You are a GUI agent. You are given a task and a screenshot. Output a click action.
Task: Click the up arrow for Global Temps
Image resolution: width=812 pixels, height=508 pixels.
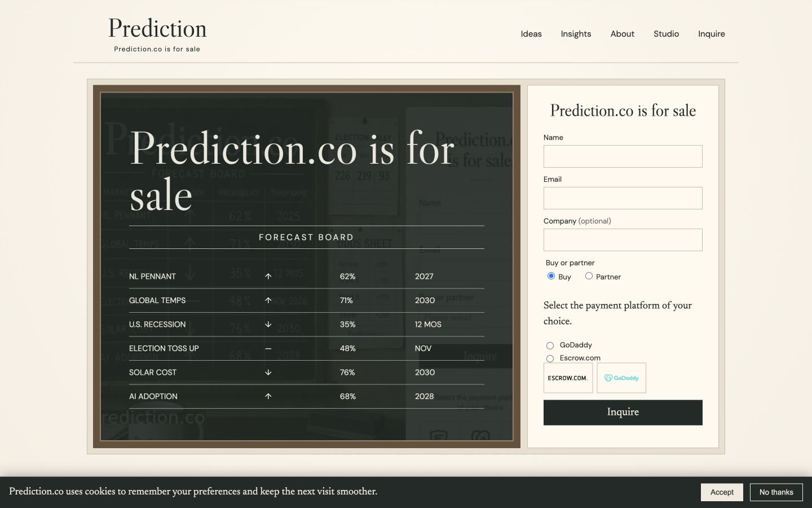point(268,300)
